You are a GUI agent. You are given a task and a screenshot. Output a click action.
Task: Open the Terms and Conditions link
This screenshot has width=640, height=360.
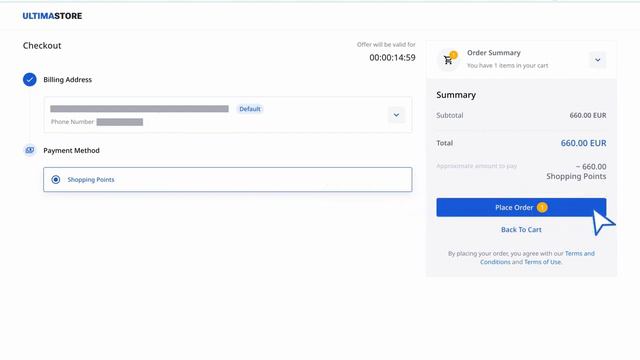[x=538, y=258]
